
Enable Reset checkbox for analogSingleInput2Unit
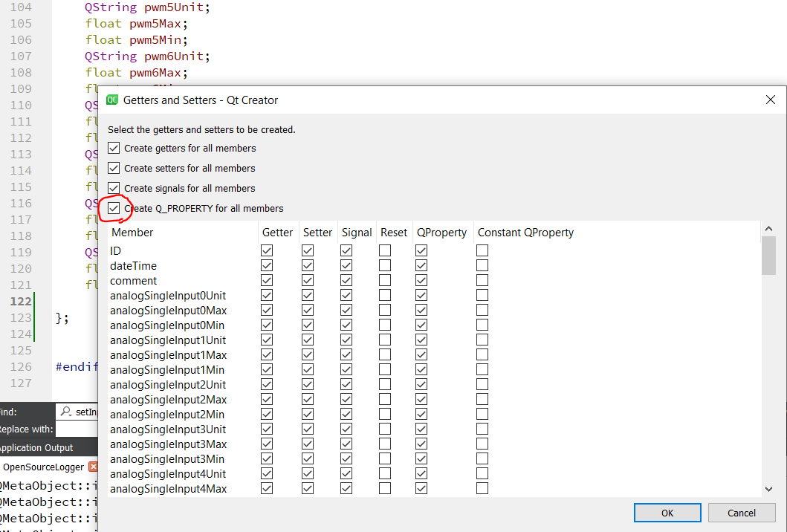(385, 384)
